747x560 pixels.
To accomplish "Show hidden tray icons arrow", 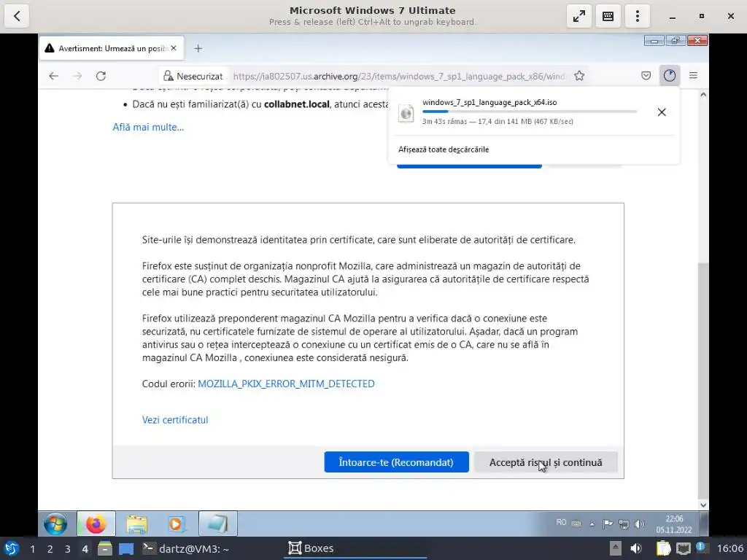I will [x=592, y=524].
